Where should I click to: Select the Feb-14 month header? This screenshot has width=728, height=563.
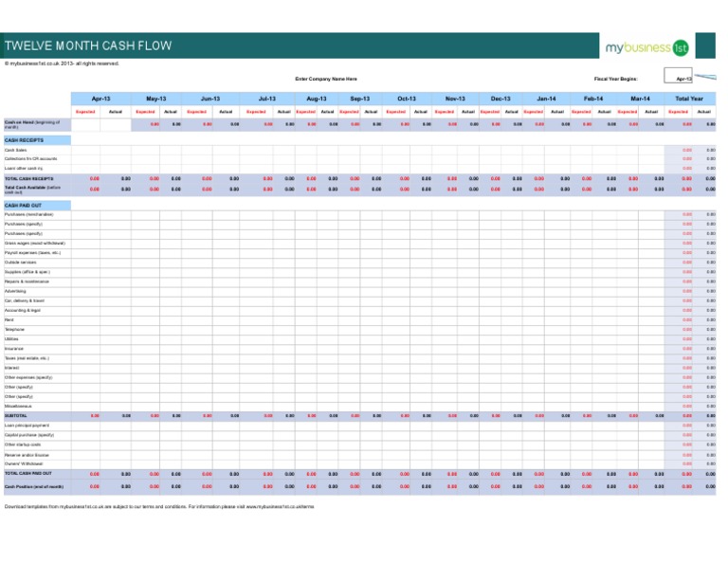pos(593,99)
